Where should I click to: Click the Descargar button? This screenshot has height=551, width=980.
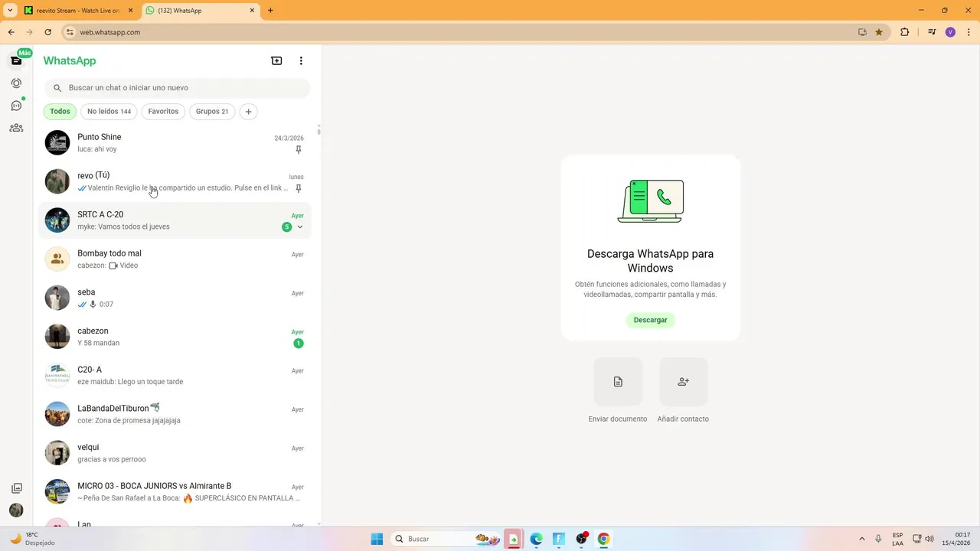click(x=650, y=320)
